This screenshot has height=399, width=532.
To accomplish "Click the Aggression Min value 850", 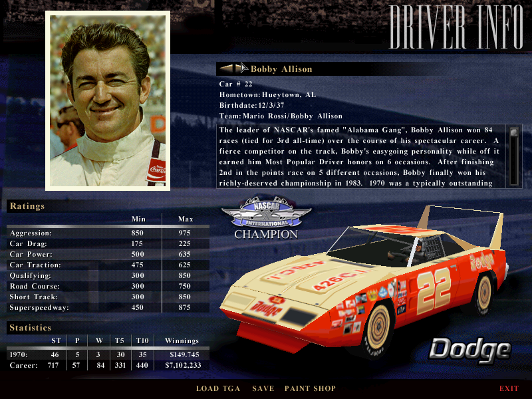I will (138, 233).
